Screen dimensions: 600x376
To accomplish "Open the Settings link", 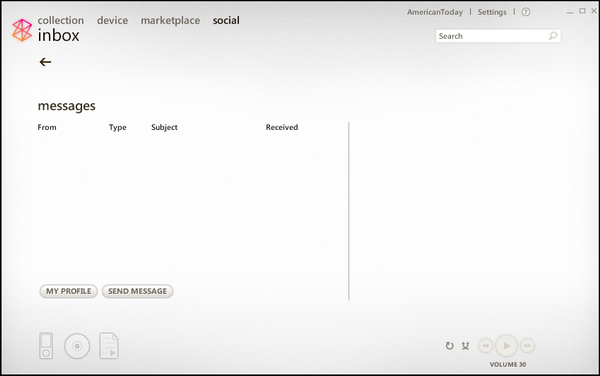I will [x=492, y=12].
